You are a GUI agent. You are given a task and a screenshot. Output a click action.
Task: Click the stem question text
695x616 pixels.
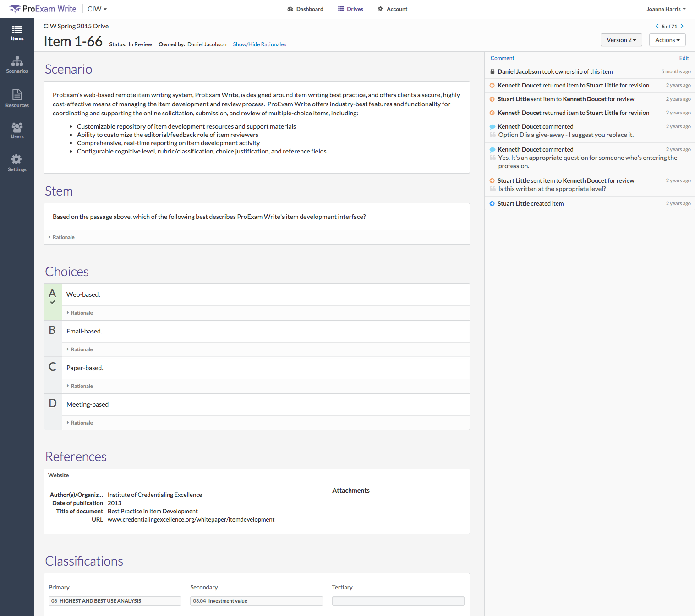tap(209, 217)
